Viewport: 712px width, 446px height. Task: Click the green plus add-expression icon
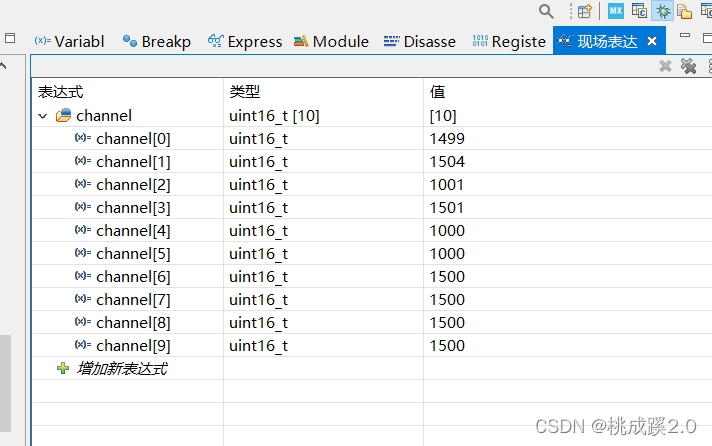pyautogui.click(x=63, y=368)
